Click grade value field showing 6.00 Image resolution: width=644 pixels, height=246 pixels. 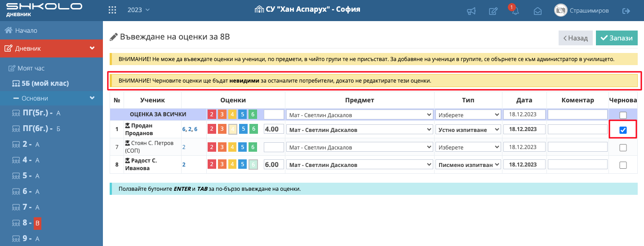274,165
